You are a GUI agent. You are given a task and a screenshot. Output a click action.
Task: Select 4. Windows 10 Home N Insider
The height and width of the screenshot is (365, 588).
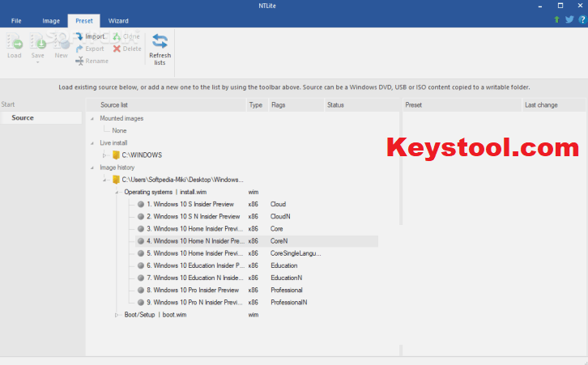[x=257, y=241]
